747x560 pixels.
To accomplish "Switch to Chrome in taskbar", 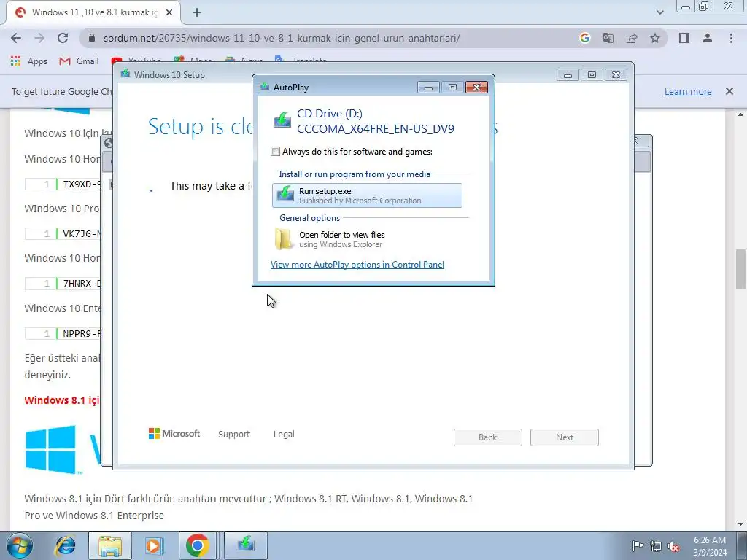I will 197,545.
